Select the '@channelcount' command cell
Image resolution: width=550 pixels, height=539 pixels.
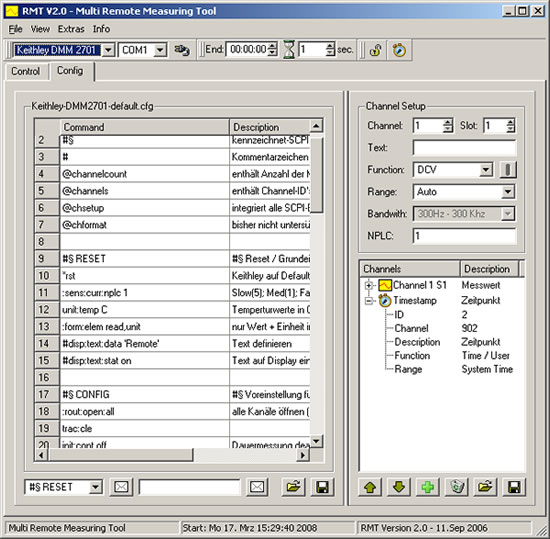(144, 174)
